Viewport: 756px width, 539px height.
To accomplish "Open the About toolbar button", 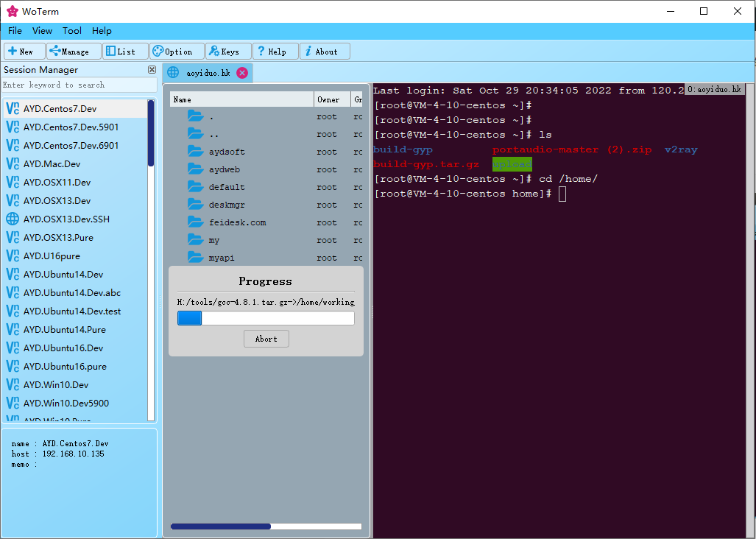I will click(x=325, y=51).
